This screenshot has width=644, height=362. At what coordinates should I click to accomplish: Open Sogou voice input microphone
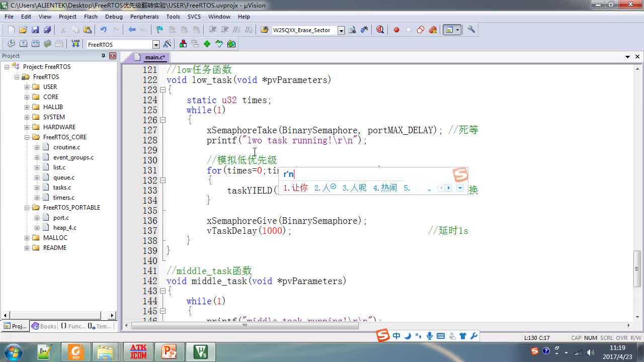[x=430, y=336]
